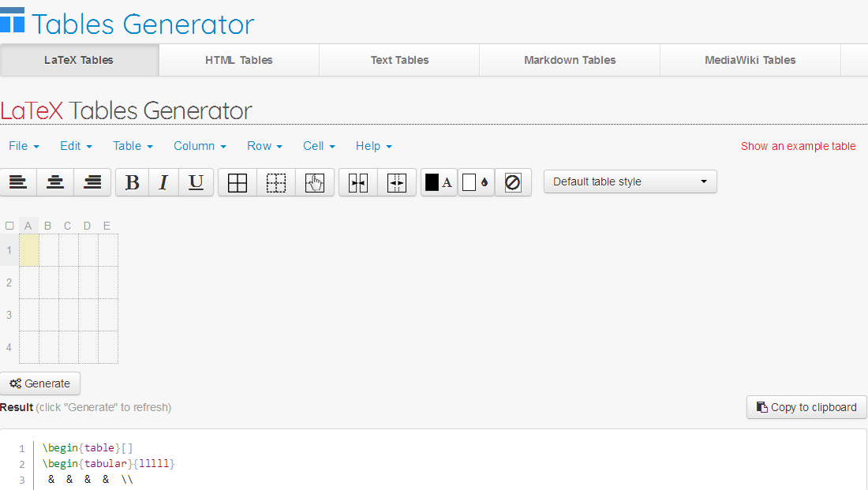This screenshot has width=868, height=490.
Task: Click the Tables Generator logo icon
Action: click(12, 20)
